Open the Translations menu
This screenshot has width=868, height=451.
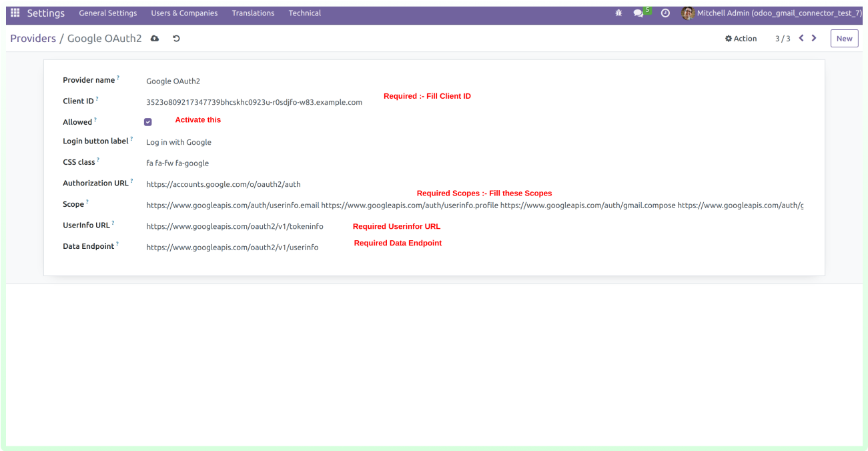253,13
